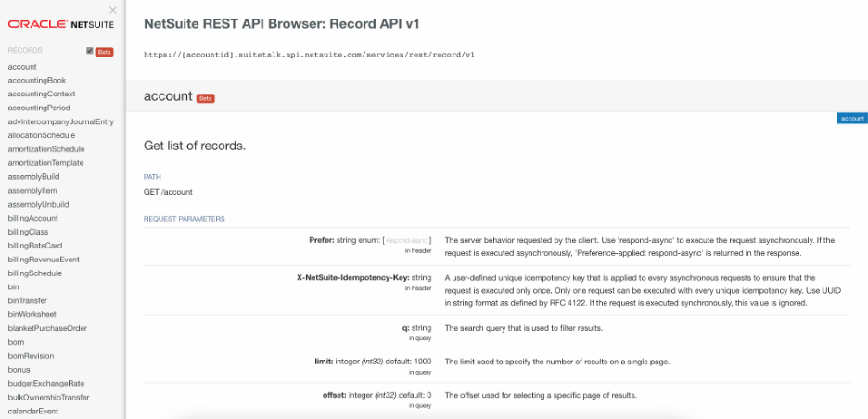Open assemblyItem record
Image resolution: width=868 pixels, height=419 pixels.
point(32,190)
